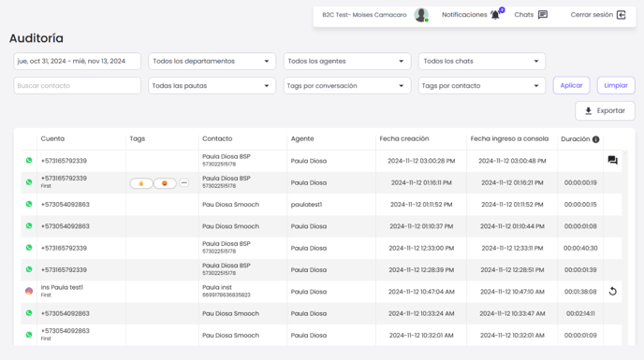Show more tags with ellipsis button
This screenshot has height=360, width=644.
click(x=184, y=182)
